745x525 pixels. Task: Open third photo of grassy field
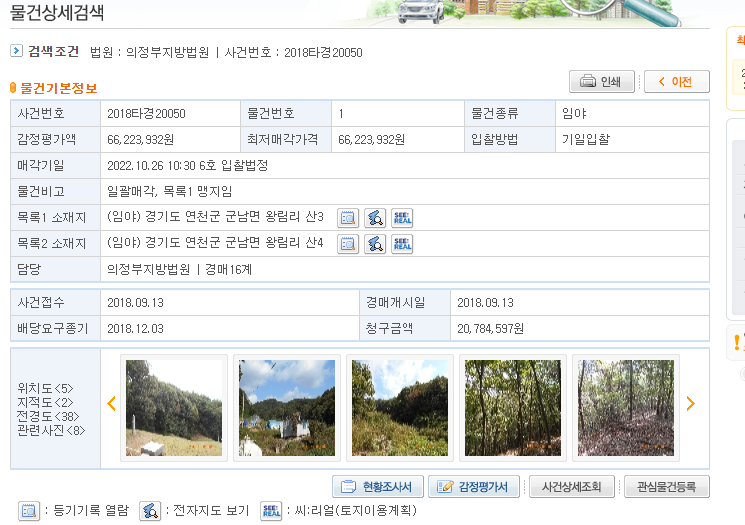(x=400, y=408)
